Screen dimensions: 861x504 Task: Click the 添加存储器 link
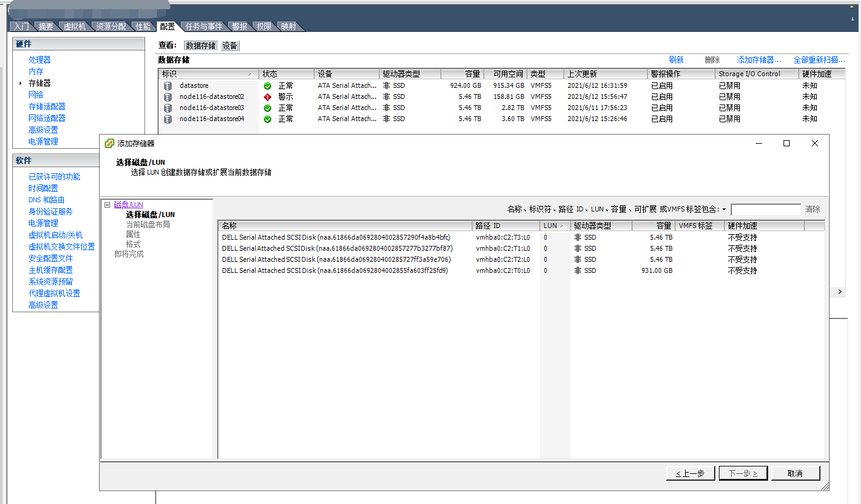point(759,60)
